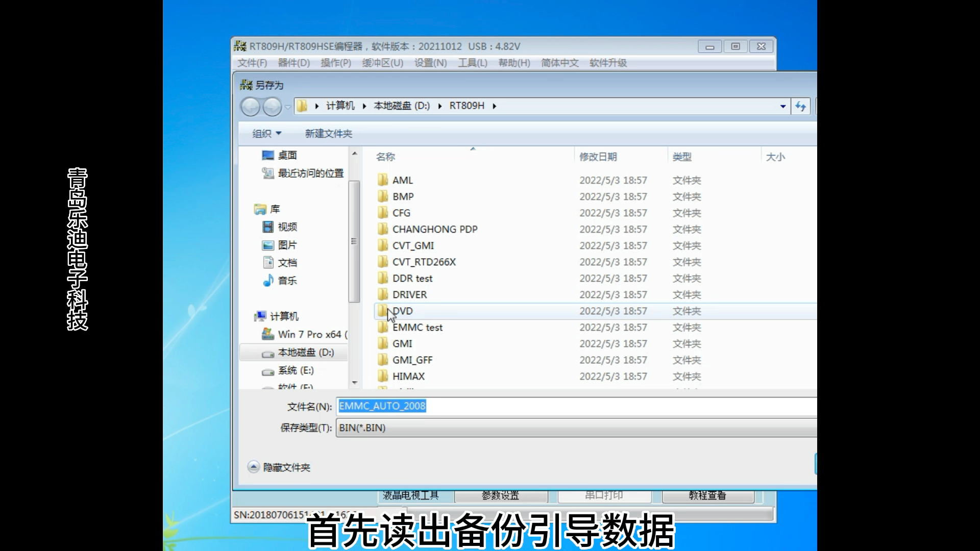The height and width of the screenshot is (551, 980).
Task: Click the back navigation arrow icon
Action: 251,107
